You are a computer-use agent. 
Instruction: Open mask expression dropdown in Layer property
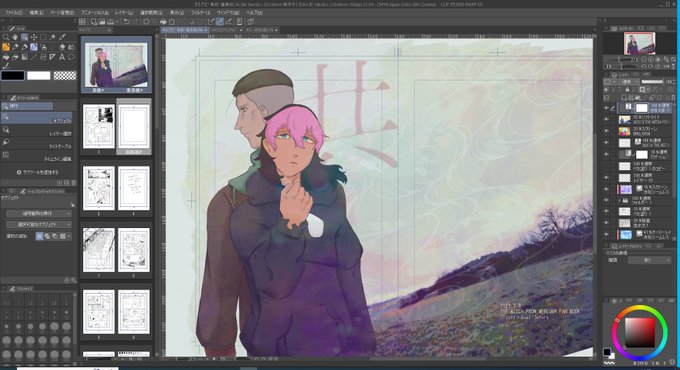(649, 260)
